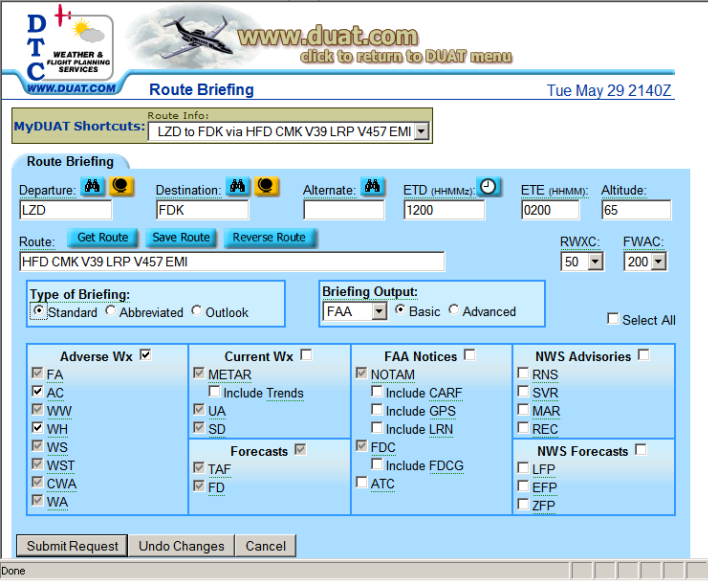Check the LFP forecast checkbox
Viewport: 708px width, 581px height.
(523, 468)
